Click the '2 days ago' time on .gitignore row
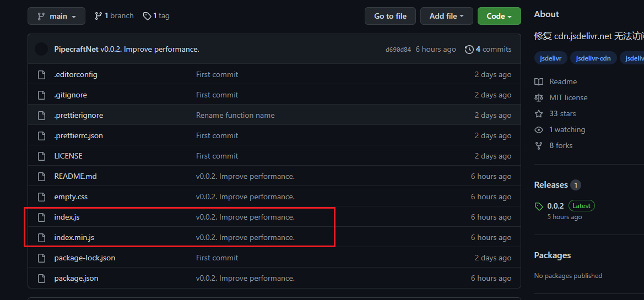 click(x=493, y=95)
